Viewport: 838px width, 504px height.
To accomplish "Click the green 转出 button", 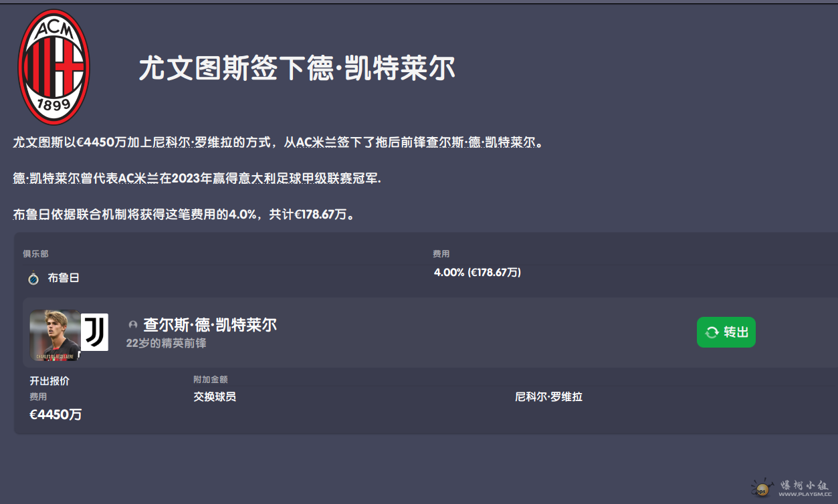I will tap(726, 332).
